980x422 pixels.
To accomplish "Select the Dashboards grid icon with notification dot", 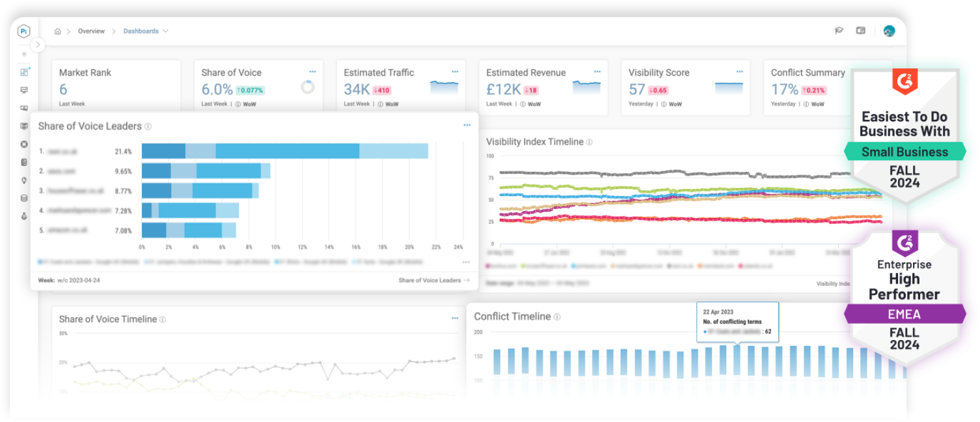I will [23, 72].
